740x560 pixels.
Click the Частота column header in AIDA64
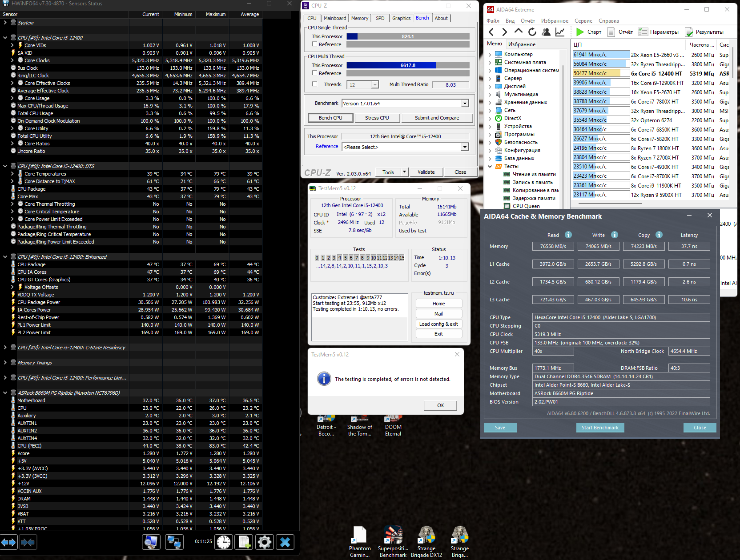coord(701,44)
